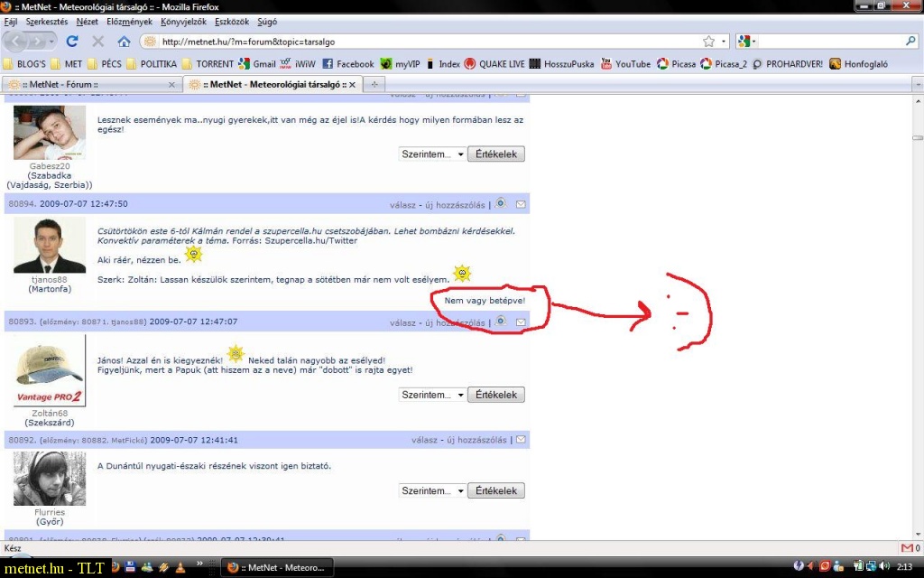Screen dimensions: 924x578
Task: Open Szerintem dropdown in Flurries' post
Action: (x=432, y=490)
